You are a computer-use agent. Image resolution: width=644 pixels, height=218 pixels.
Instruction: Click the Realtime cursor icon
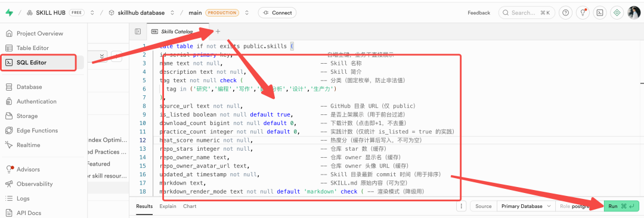coord(9,145)
